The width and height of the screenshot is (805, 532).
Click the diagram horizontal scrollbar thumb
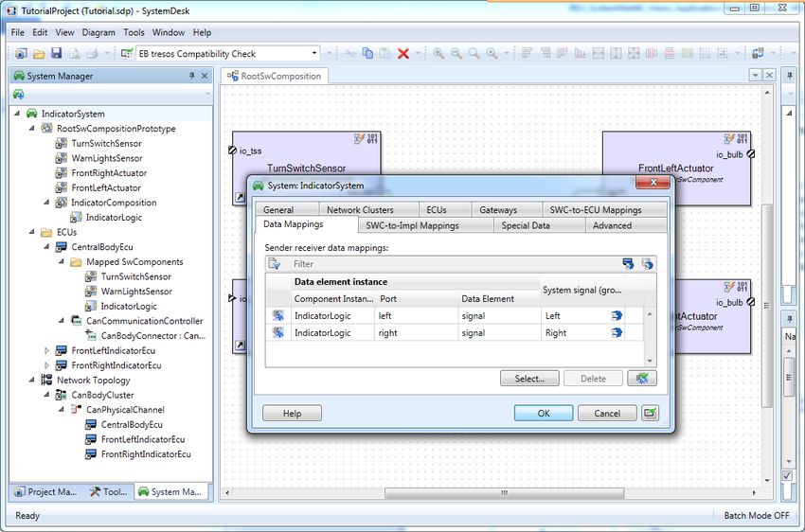pyautogui.click(x=504, y=492)
